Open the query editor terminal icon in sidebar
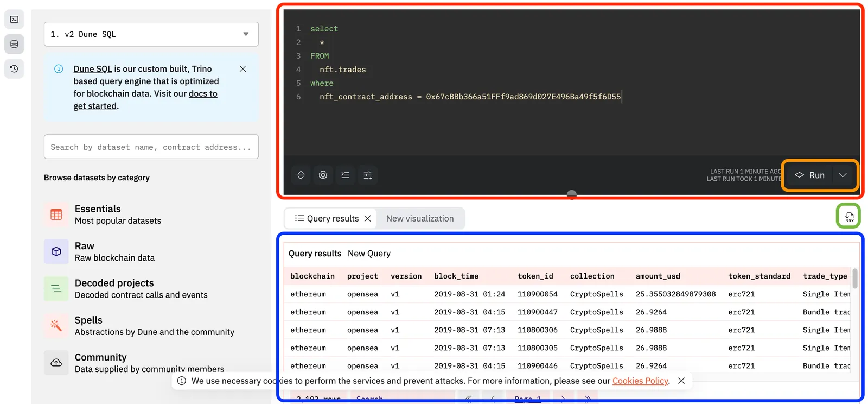The image size is (868, 404). [x=14, y=20]
